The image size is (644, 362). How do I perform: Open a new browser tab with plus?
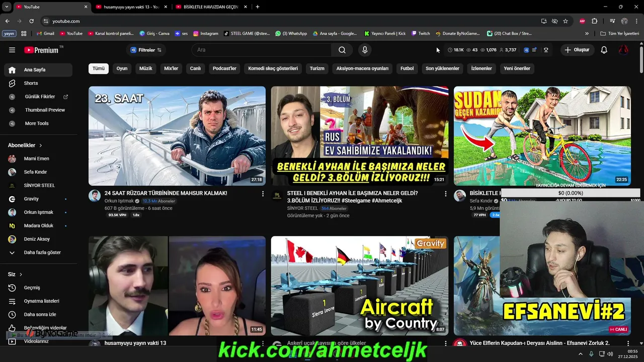[258, 7]
